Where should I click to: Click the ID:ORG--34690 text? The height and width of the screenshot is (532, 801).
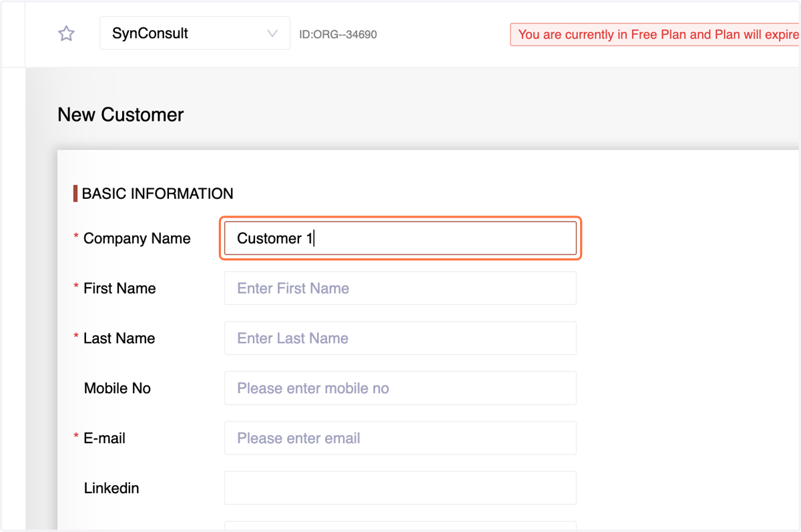[x=338, y=34]
